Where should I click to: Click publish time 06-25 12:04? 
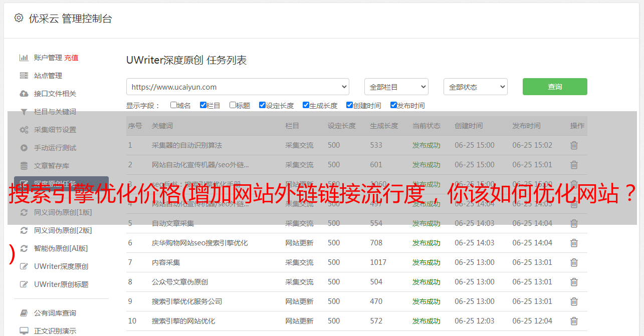532,321
